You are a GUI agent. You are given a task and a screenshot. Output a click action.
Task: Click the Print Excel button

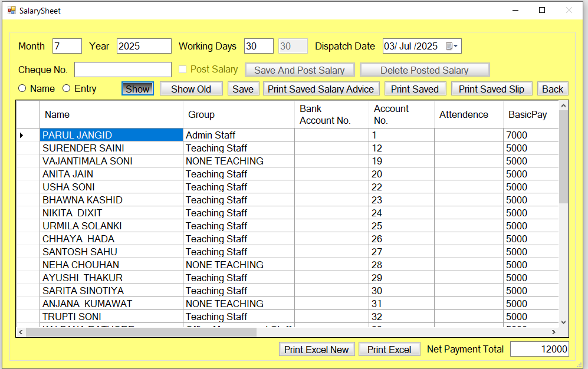(x=389, y=349)
